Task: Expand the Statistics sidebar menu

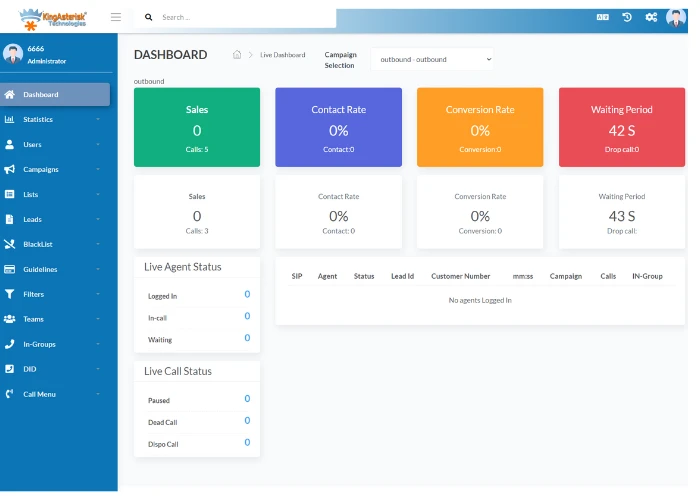Action: click(x=55, y=119)
